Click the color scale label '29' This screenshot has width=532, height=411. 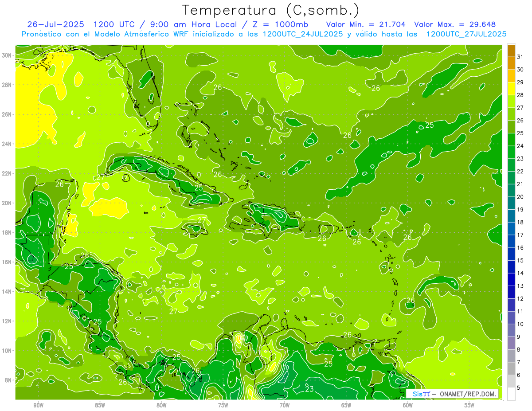click(x=520, y=82)
